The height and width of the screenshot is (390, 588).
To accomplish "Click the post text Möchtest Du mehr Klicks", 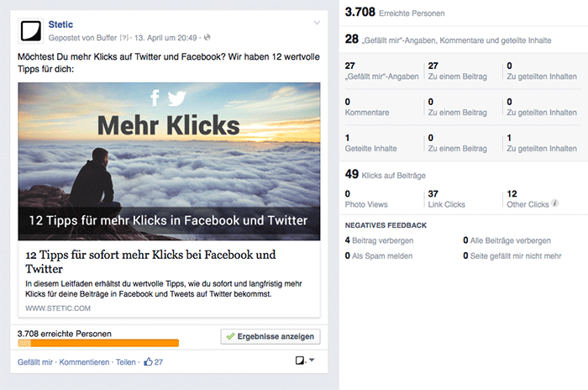I will tap(169, 63).
